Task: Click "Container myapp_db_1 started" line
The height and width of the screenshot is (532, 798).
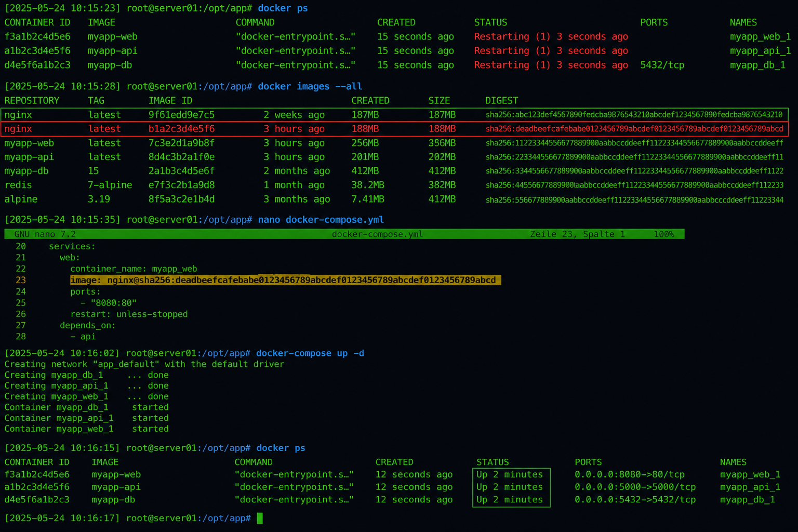Action: click(x=86, y=407)
